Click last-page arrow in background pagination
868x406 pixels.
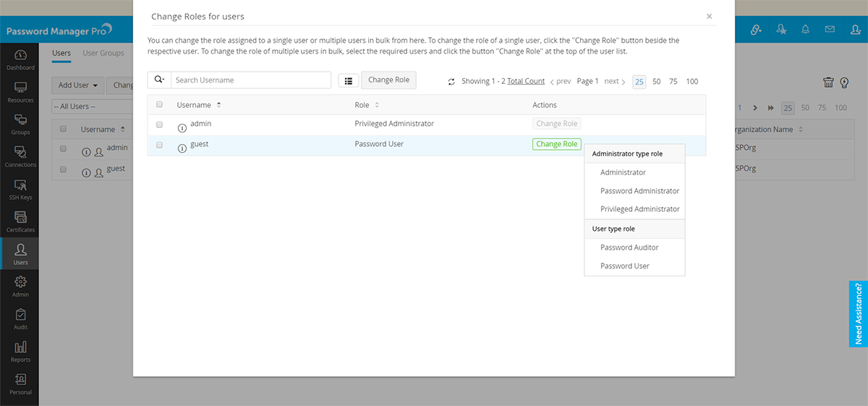coord(771,108)
